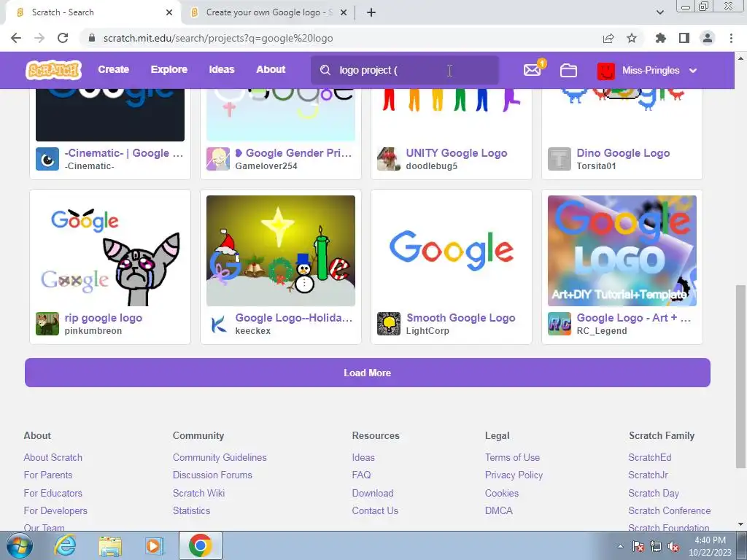This screenshot has height=560, width=747.
Task: Click the Scratch logo in the navbar
Action: coord(53,70)
